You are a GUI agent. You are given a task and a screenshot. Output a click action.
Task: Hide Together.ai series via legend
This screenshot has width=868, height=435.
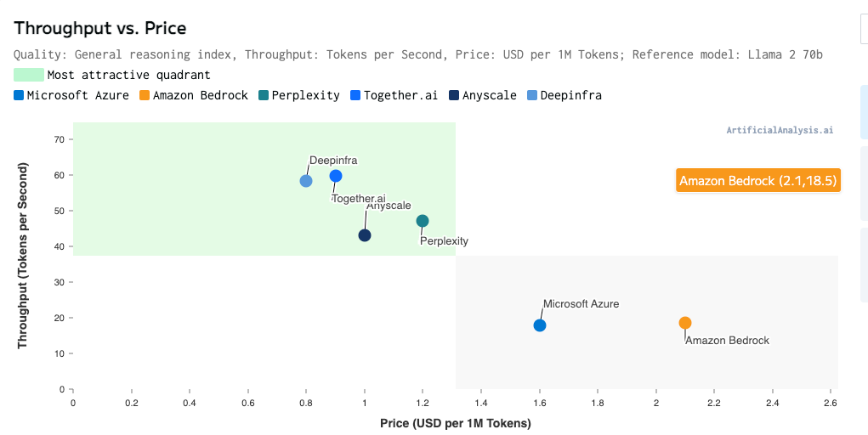pyautogui.click(x=393, y=95)
